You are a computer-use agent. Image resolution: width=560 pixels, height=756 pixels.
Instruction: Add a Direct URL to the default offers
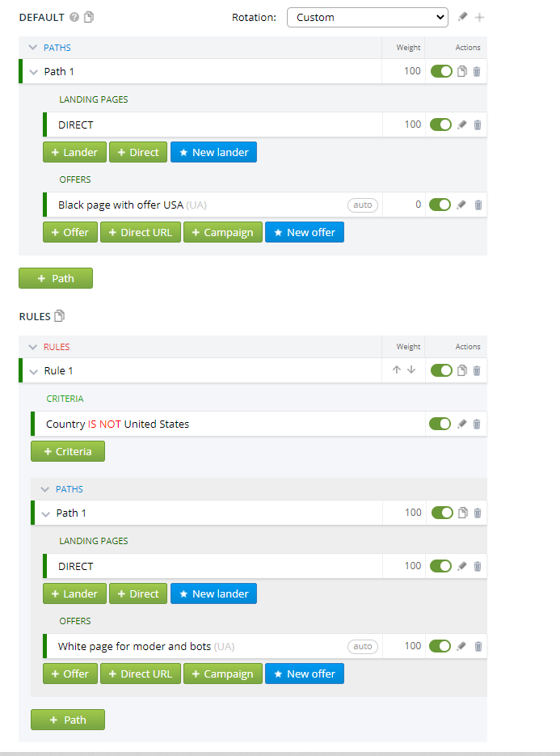[141, 232]
